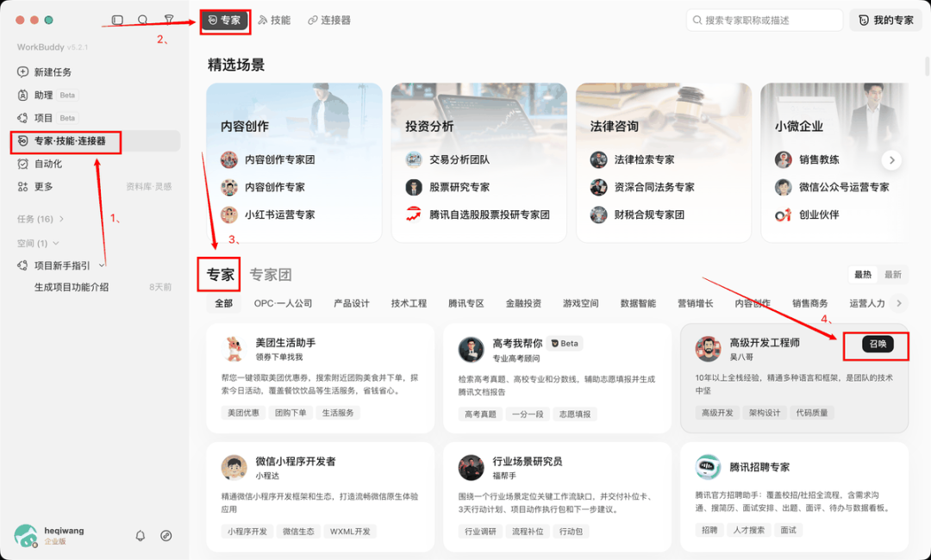Open the search icon in sidebar header
Image resolution: width=931 pixels, height=560 pixels.
142,20
